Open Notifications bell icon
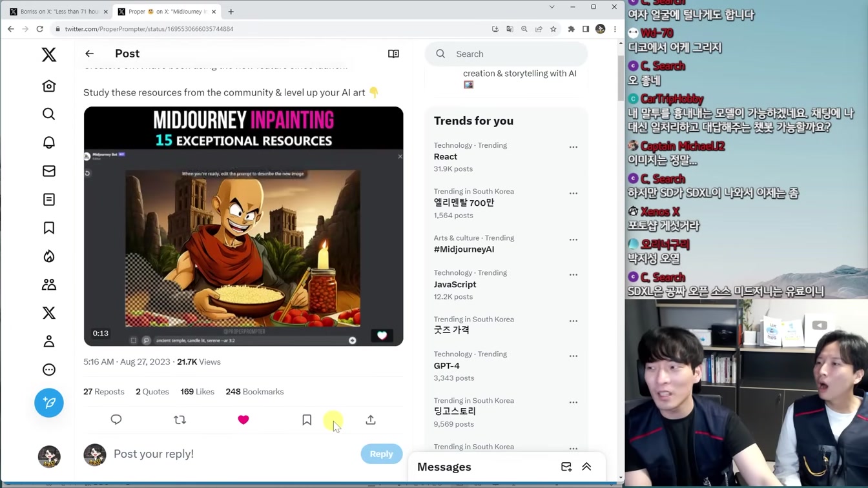This screenshot has width=868, height=488. point(49,143)
